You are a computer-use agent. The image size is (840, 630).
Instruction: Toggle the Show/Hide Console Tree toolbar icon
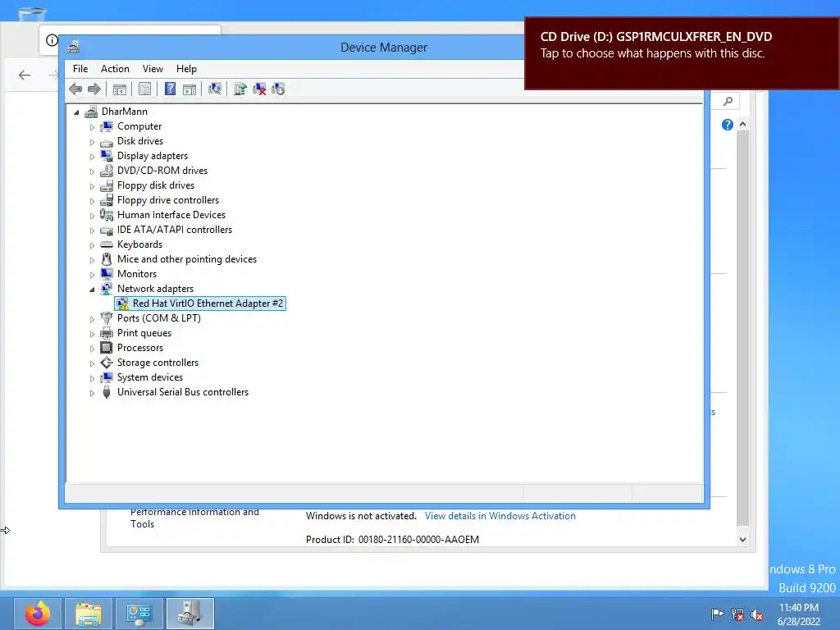pyautogui.click(x=120, y=89)
